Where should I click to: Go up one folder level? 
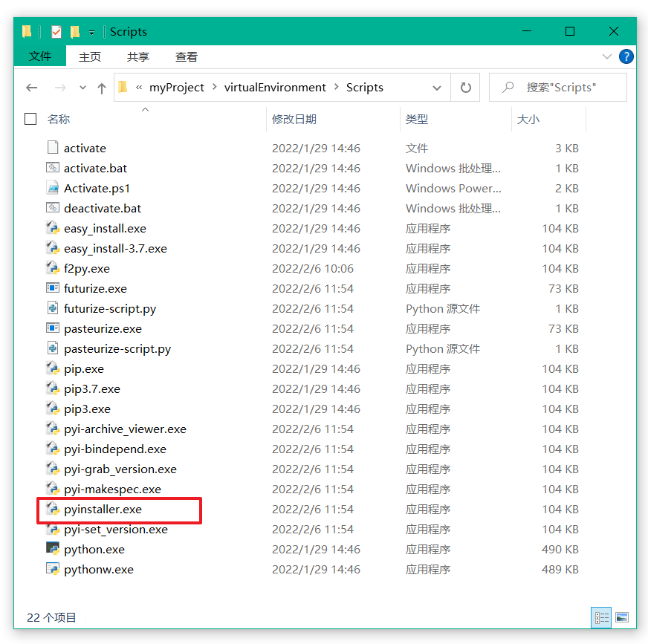[x=102, y=88]
